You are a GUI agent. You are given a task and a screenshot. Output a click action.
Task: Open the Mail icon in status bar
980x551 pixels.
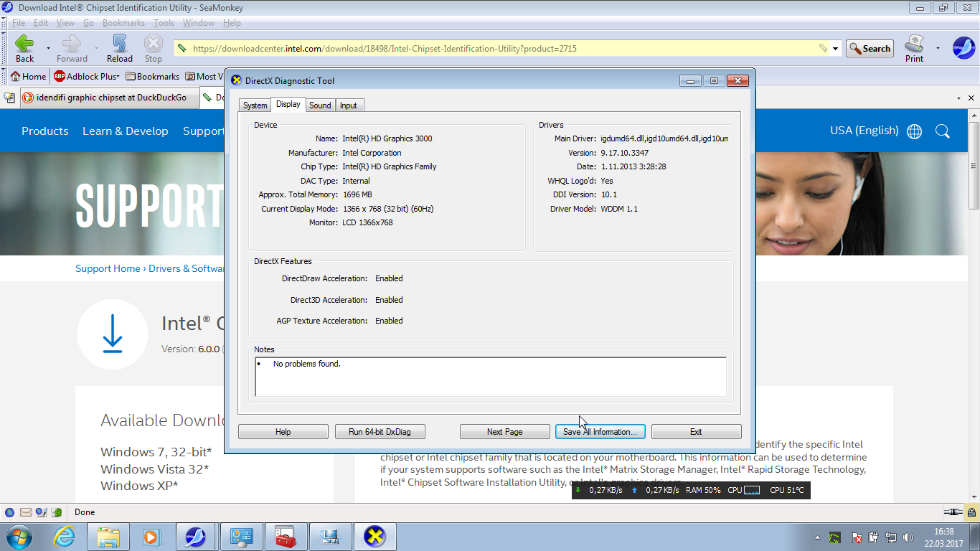(26, 512)
